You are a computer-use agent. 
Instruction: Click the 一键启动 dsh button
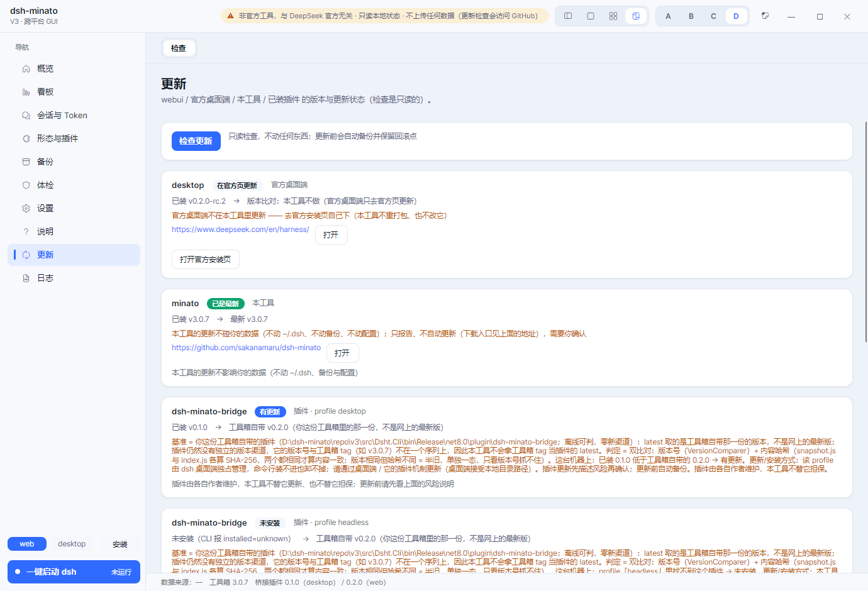[x=74, y=572]
